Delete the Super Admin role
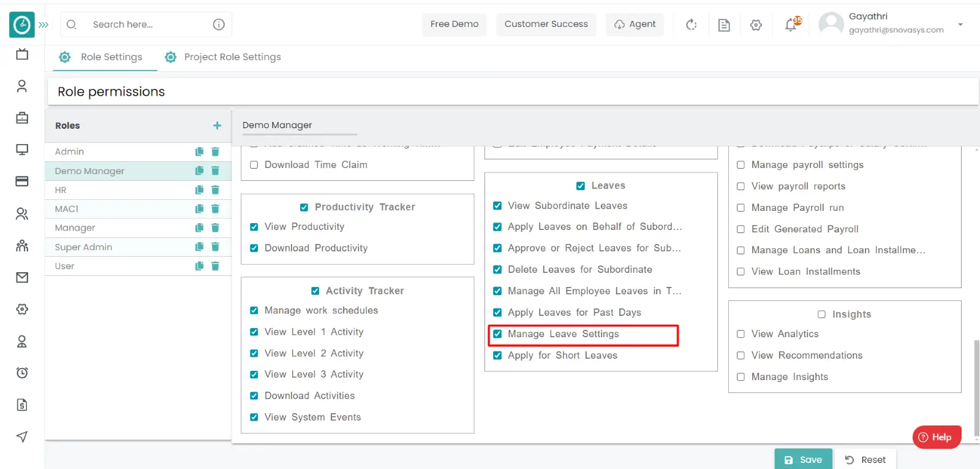This screenshot has width=980, height=469. [215, 247]
